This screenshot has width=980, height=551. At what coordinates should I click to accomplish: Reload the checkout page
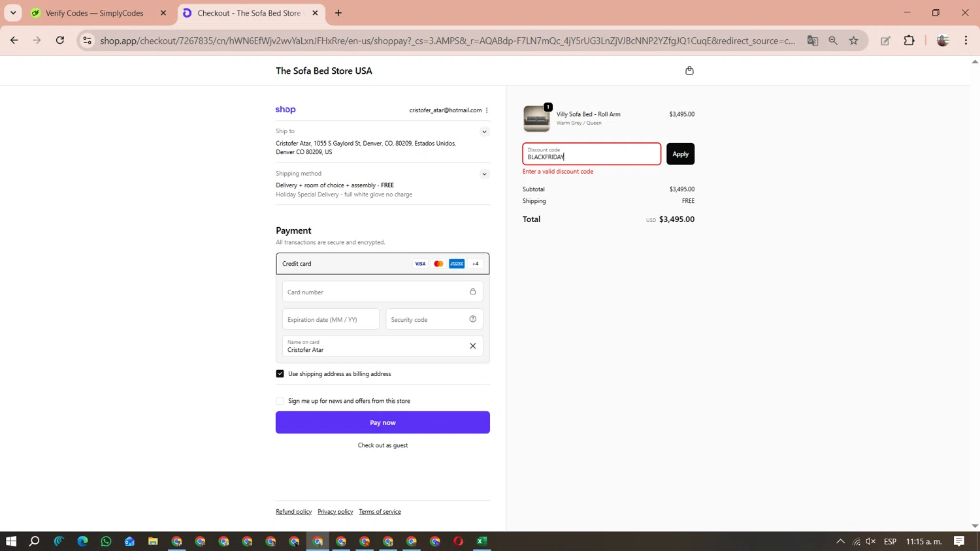point(60,40)
